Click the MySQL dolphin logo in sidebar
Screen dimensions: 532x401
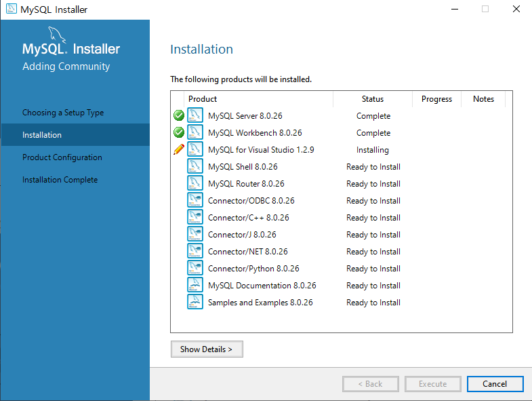[56, 35]
